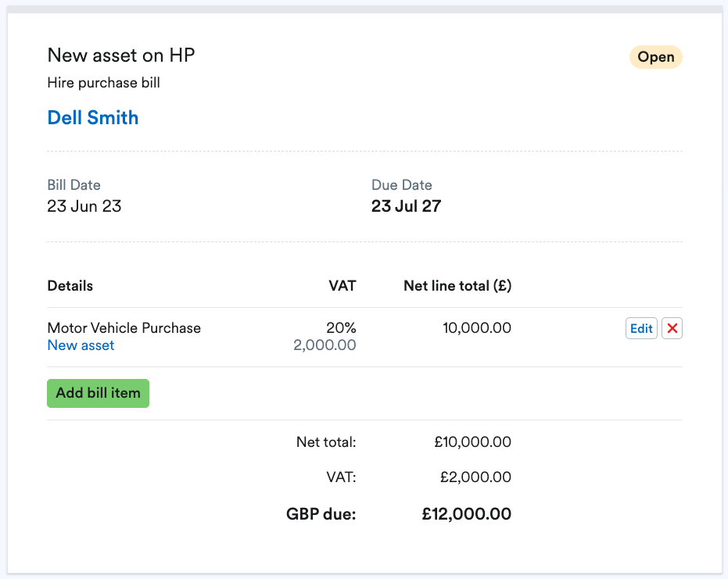Image resolution: width=728 pixels, height=579 pixels.
Task: Click the Net line total (£) header
Action: coord(457,285)
